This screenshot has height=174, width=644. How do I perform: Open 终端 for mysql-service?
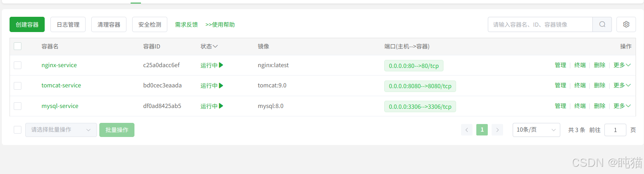click(x=580, y=106)
